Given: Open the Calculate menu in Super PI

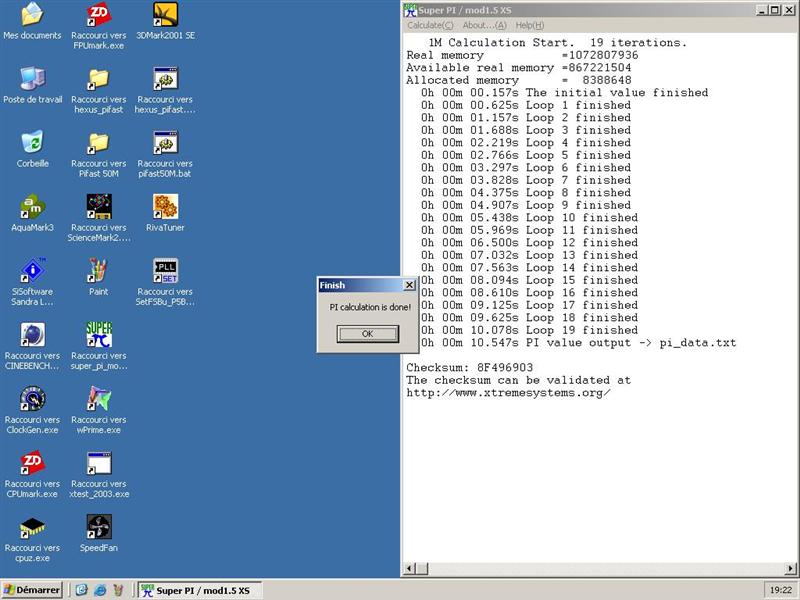Looking at the screenshot, I should (x=430, y=25).
